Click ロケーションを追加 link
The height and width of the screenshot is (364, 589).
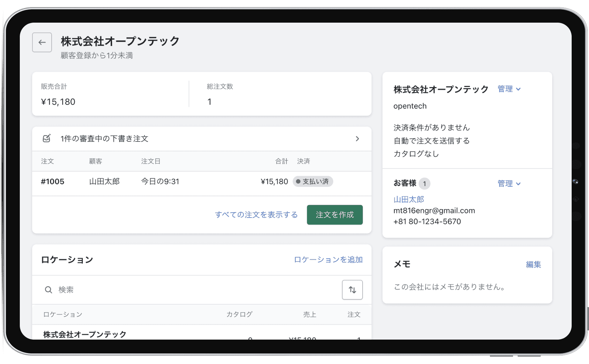[x=328, y=260]
